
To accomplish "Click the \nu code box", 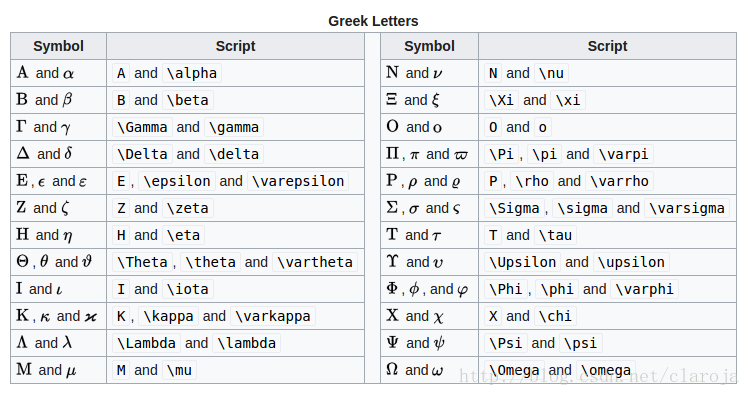I will click(x=551, y=73).
